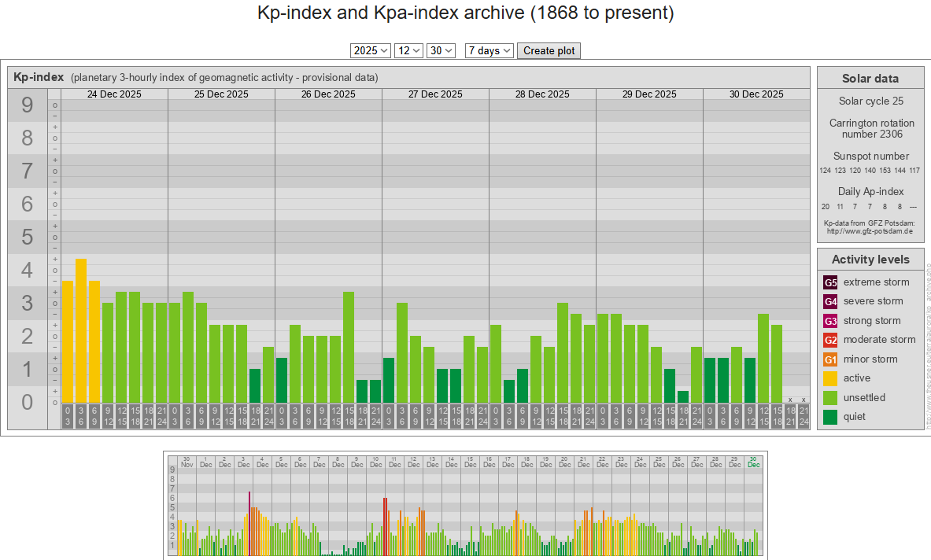
Task: Click the '24 Dec 2025' day header
Action: click(114, 94)
